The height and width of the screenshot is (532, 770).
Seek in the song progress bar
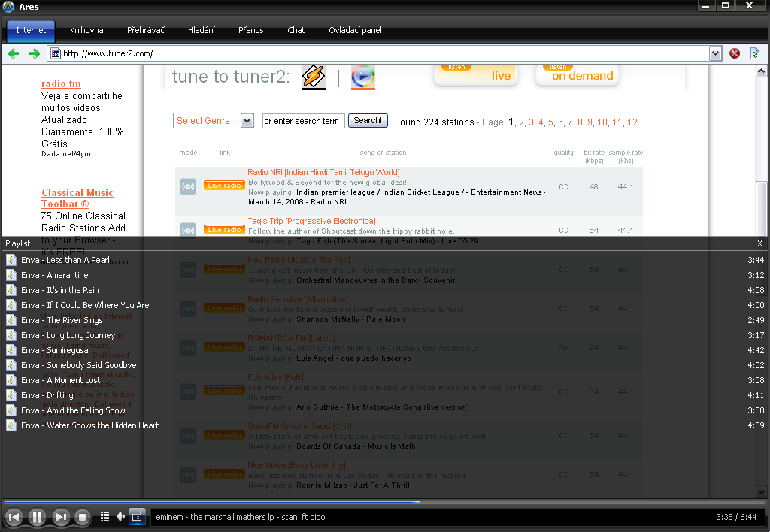click(384, 502)
